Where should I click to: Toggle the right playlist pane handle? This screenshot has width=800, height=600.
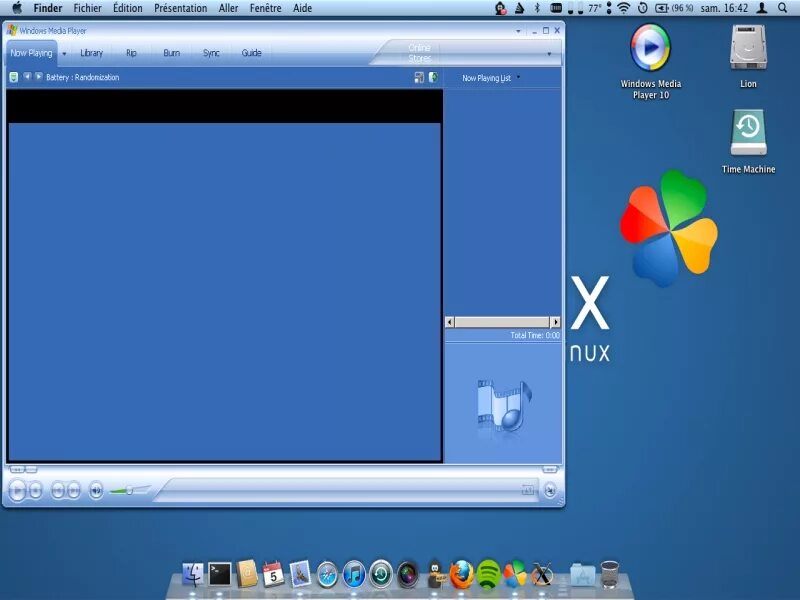pyautogui.click(x=550, y=469)
